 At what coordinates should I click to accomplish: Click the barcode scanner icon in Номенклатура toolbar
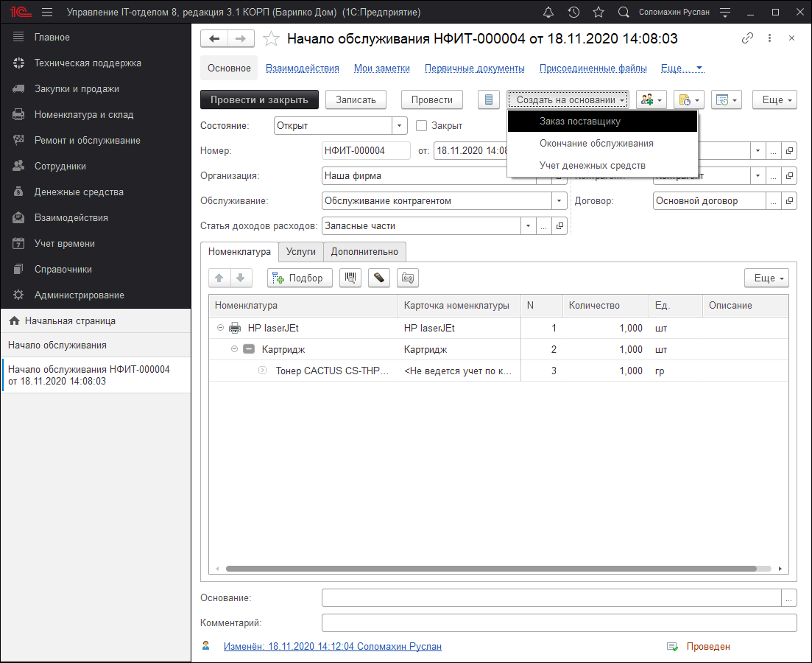(350, 278)
